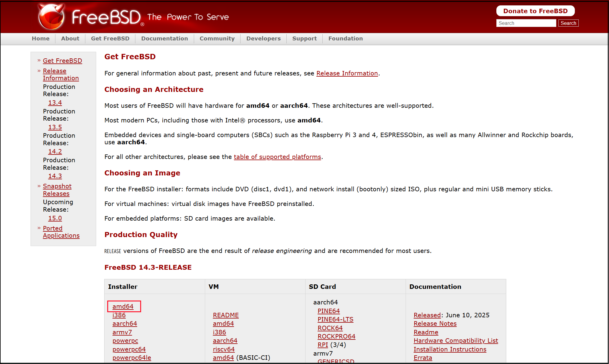Open the Home menu item
Image resolution: width=609 pixels, height=364 pixels.
[x=41, y=38]
